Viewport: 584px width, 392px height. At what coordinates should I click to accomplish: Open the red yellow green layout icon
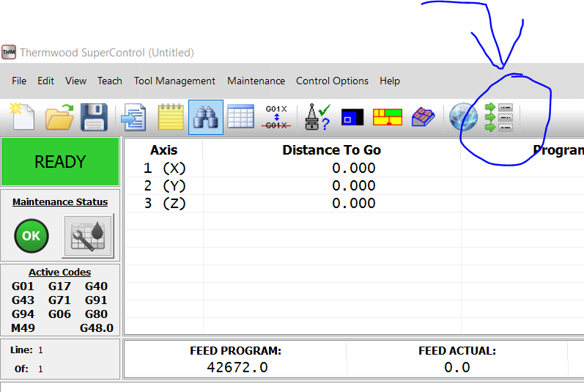coord(388,117)
